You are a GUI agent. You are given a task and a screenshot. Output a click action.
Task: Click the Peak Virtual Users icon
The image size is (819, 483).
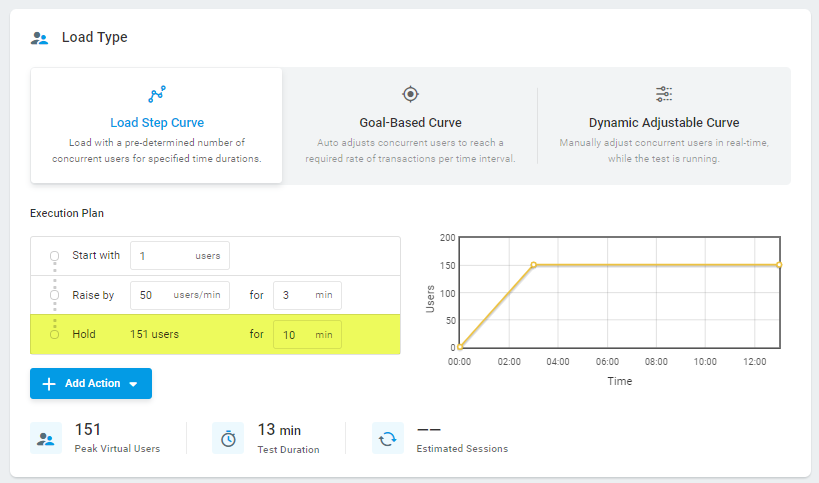46,438
